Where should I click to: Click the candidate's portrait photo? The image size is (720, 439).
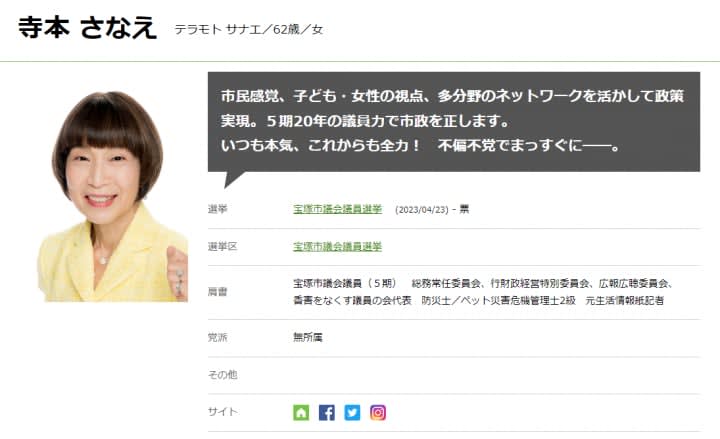(x=113, y=196)
